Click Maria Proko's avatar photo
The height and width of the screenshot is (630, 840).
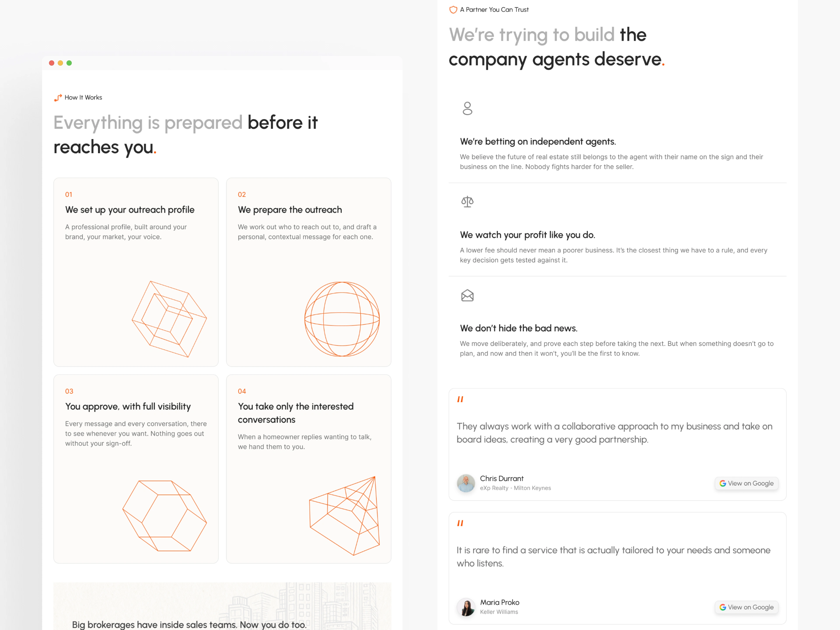[x=466, y=607]
